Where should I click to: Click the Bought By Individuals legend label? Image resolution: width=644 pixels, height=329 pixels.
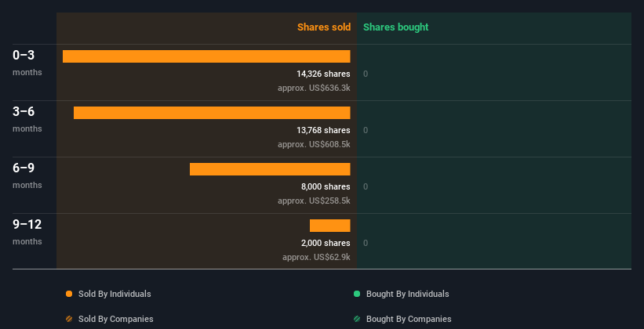pyautogui.click(x=407, y=294)
